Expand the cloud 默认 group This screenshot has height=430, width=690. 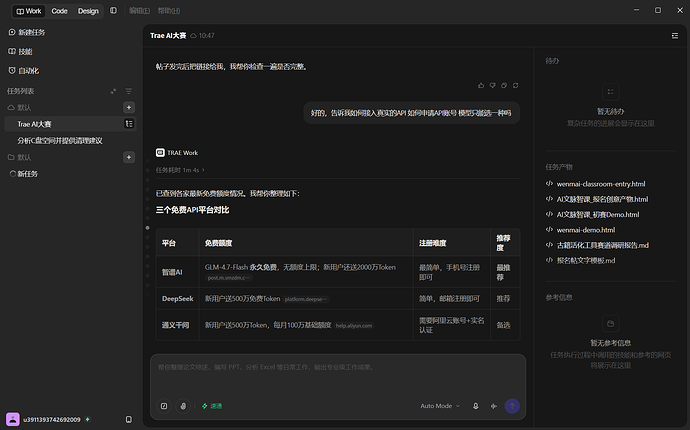click(x=19, y=107)
